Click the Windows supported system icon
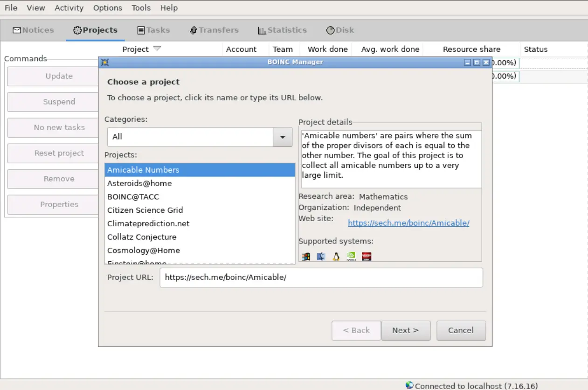This screenshot has height=390, width=588. click(306, 256)
